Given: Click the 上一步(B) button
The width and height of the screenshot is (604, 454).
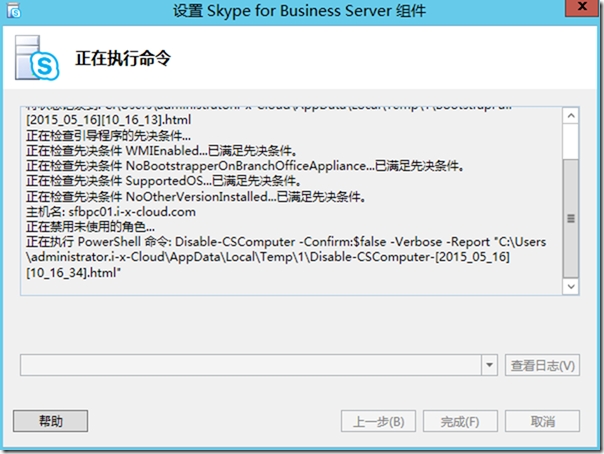Looking at the screenshot, I should tap(378, 421).
